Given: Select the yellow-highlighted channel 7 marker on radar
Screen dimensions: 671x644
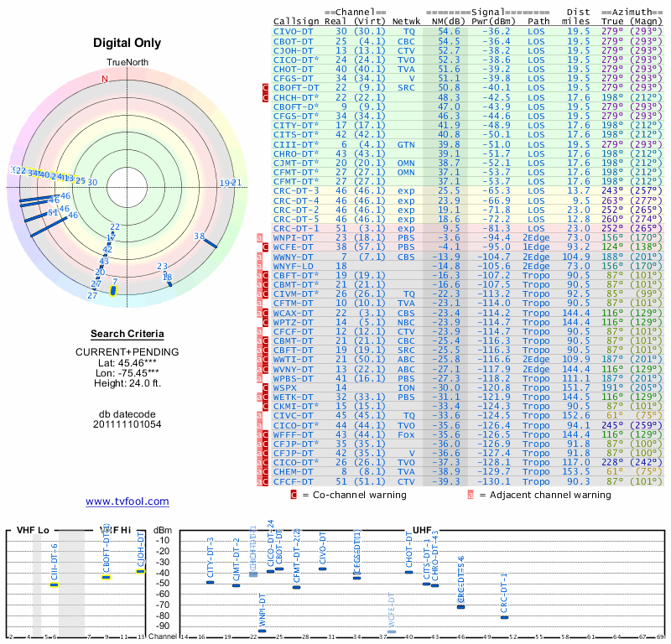Looking at the screenshot, I should coord(114,288).
